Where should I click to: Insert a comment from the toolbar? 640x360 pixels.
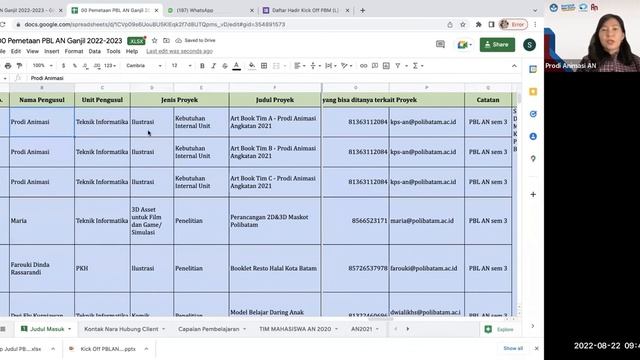(375, 66)
